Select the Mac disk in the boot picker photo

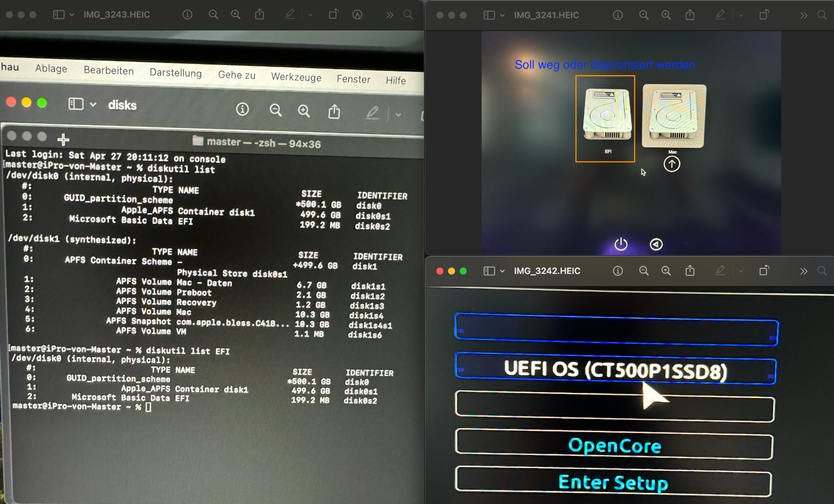click(x=674, y=116)
